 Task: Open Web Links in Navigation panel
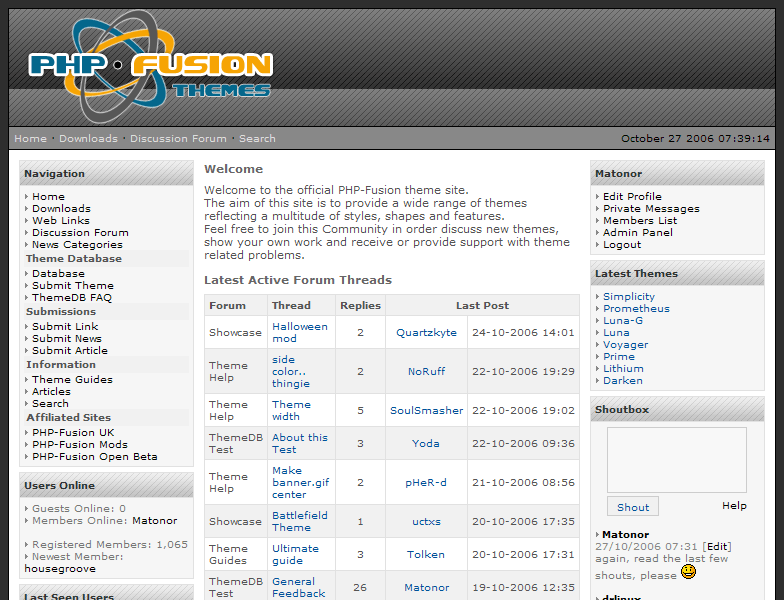tap(61, 220)
